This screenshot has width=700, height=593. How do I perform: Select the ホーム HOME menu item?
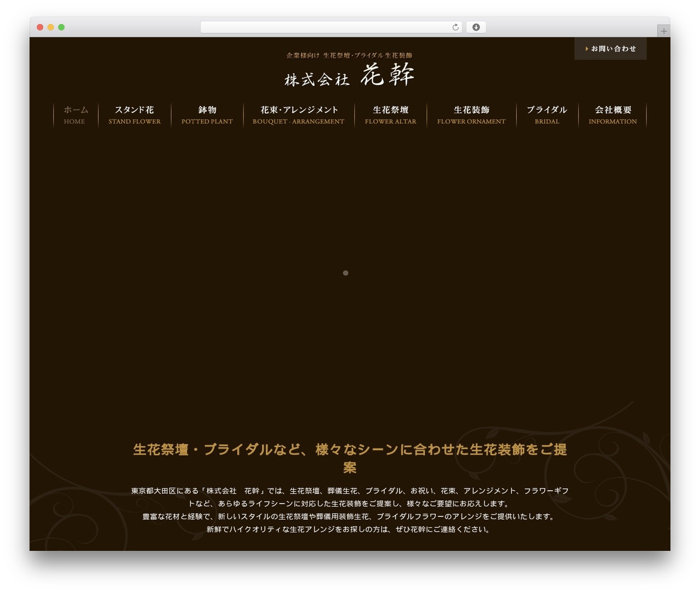[75, 115]
